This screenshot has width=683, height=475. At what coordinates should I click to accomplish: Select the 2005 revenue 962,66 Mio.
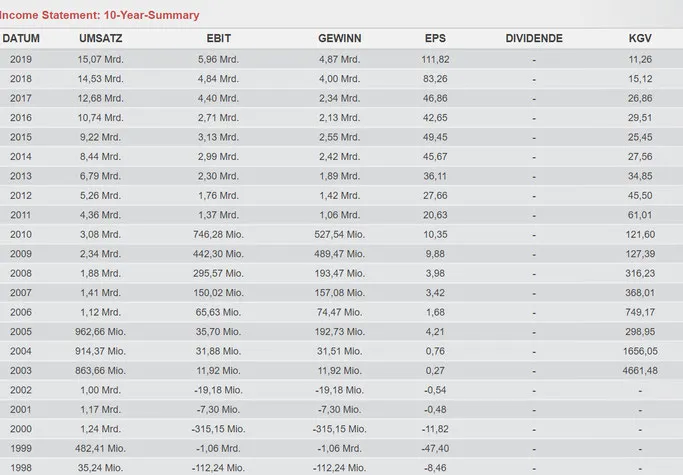[101, 332]
